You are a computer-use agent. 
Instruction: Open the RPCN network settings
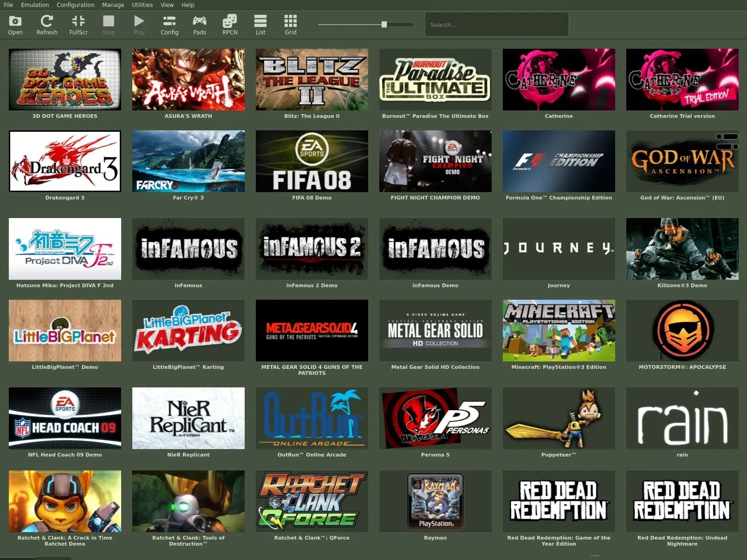[230, 25]
